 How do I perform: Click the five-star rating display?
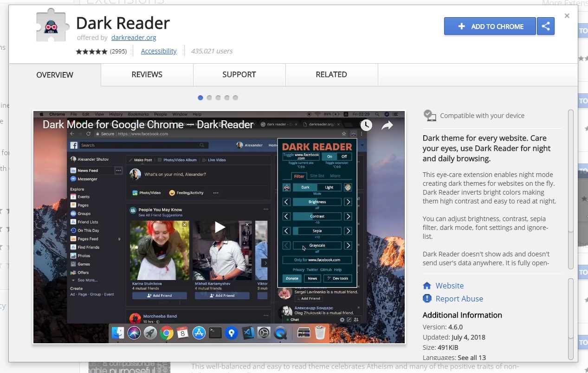coord(91,52)
